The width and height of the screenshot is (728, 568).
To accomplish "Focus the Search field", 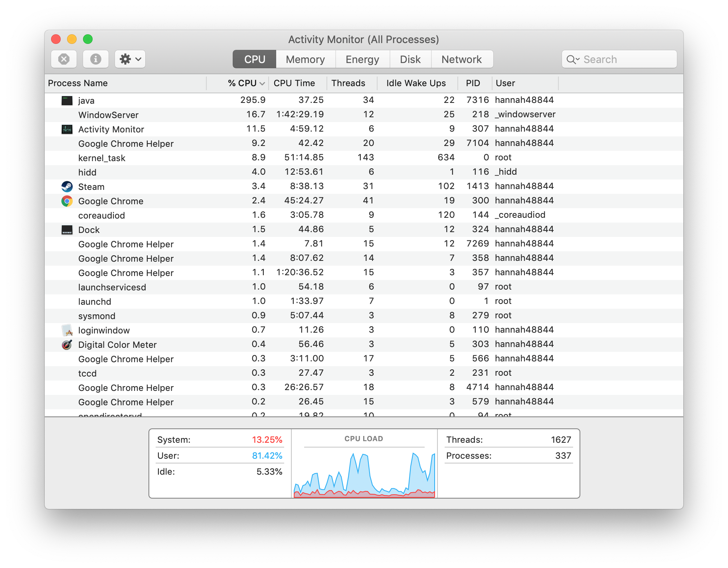I will (619, 59).
